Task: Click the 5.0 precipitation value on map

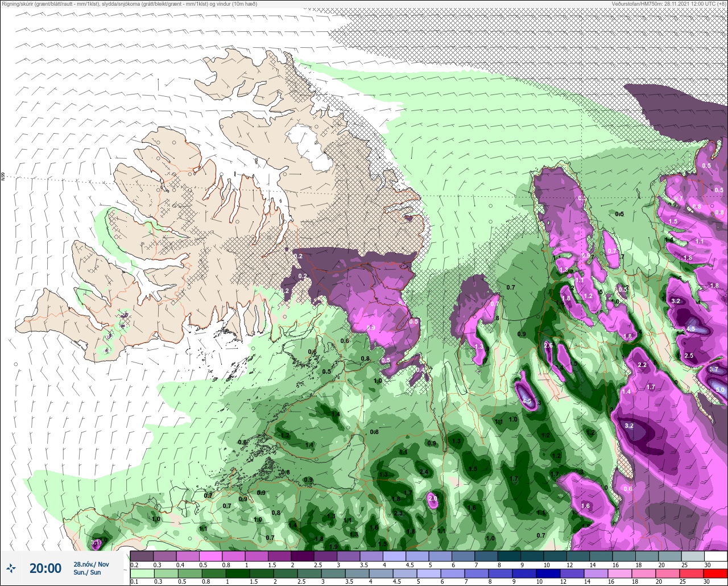Action: [x=720, y=390]
